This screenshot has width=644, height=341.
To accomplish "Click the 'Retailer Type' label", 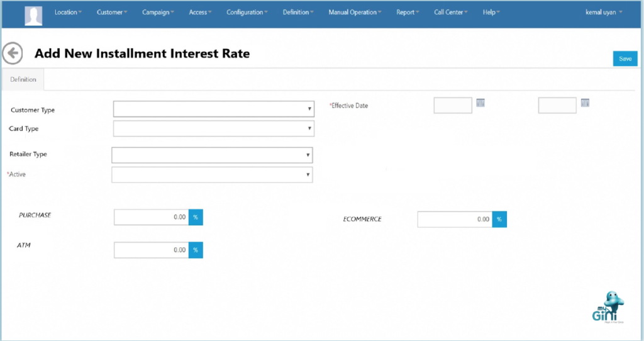I will tap(28, 154).
